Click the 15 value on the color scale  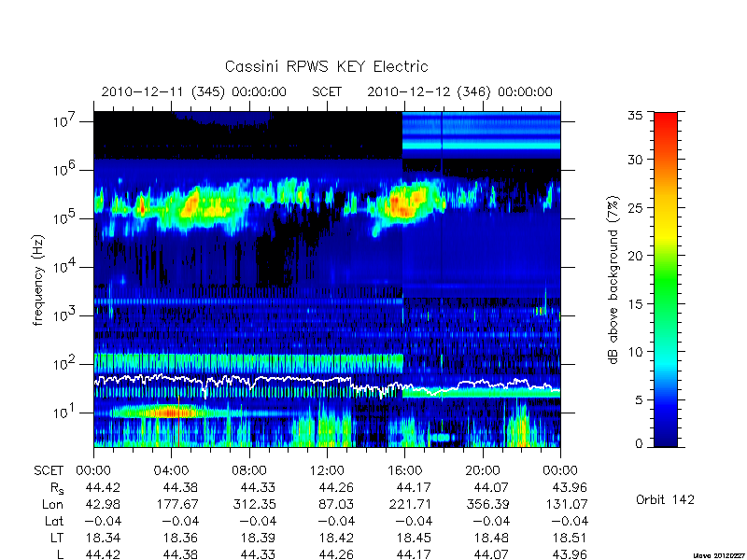tap(635, 303)
